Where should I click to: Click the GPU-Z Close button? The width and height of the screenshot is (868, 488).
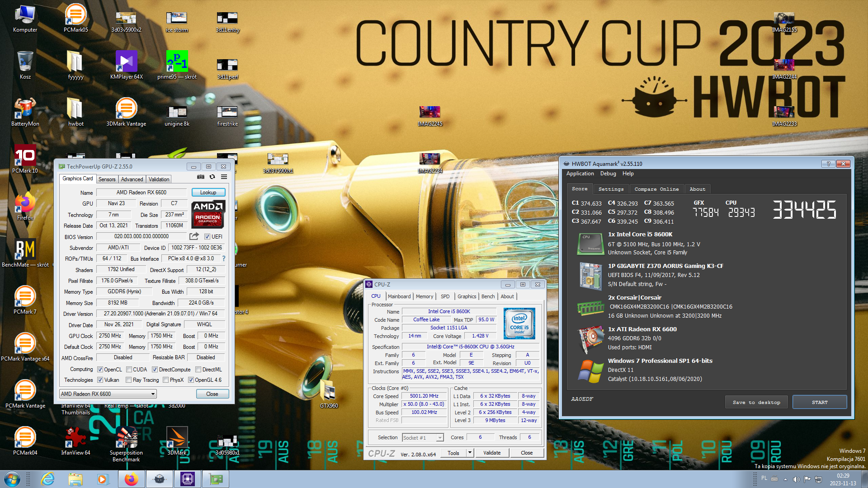212,394
